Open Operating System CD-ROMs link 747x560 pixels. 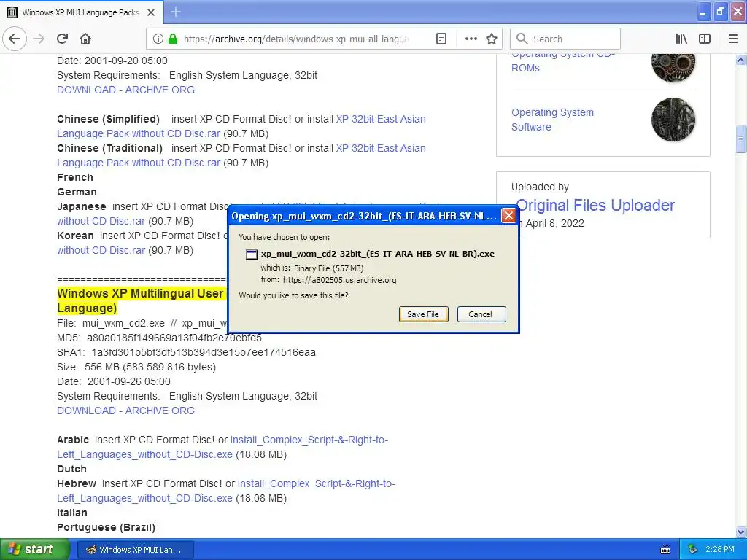coord(525,68)
